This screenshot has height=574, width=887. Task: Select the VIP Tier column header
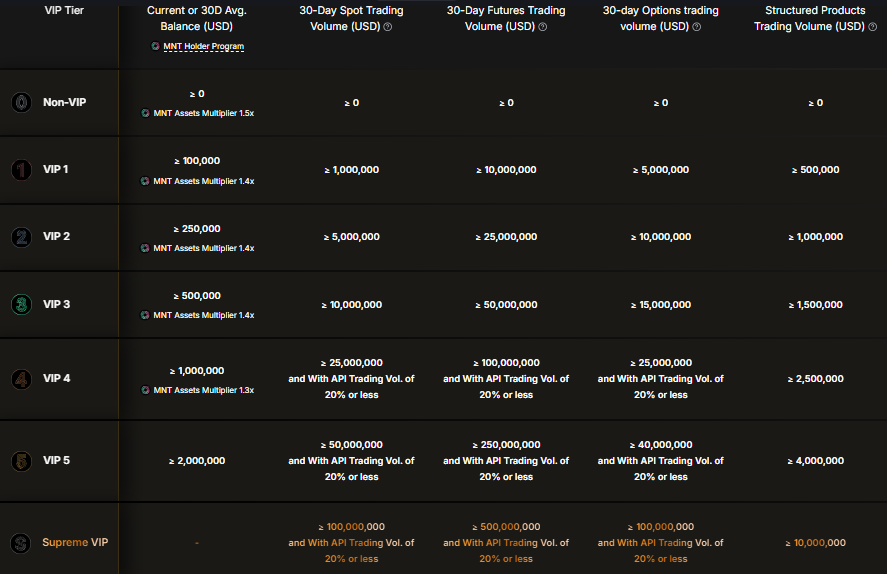pyautogui.click(x=64, y=10)
